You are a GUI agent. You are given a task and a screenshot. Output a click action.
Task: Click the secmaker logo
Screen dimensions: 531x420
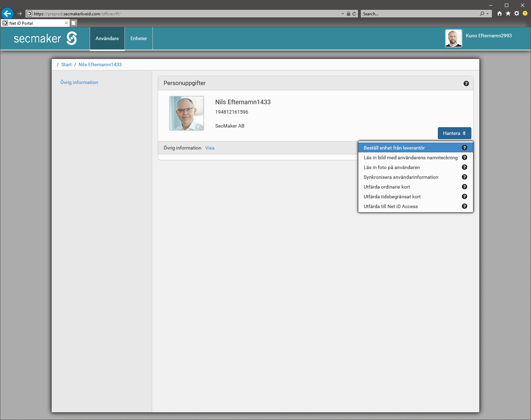[45, 38]
